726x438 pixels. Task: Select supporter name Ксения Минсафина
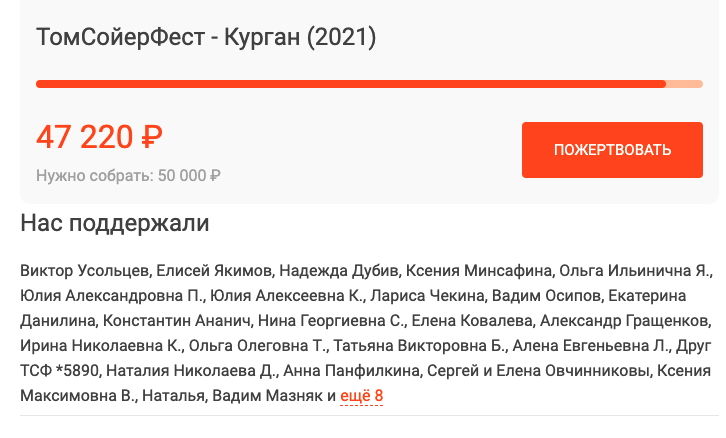coord(478,271)
